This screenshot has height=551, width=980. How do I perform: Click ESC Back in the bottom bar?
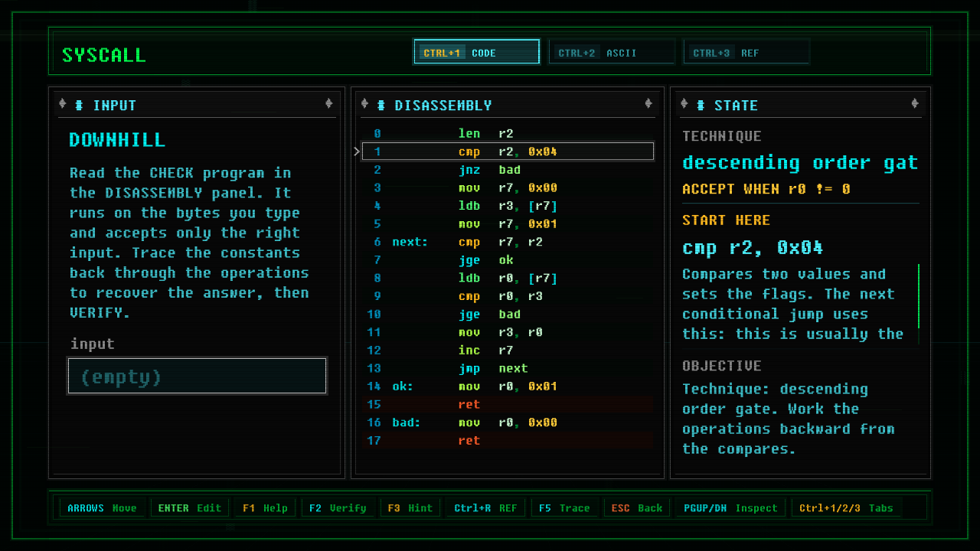(x=636, y=508)
